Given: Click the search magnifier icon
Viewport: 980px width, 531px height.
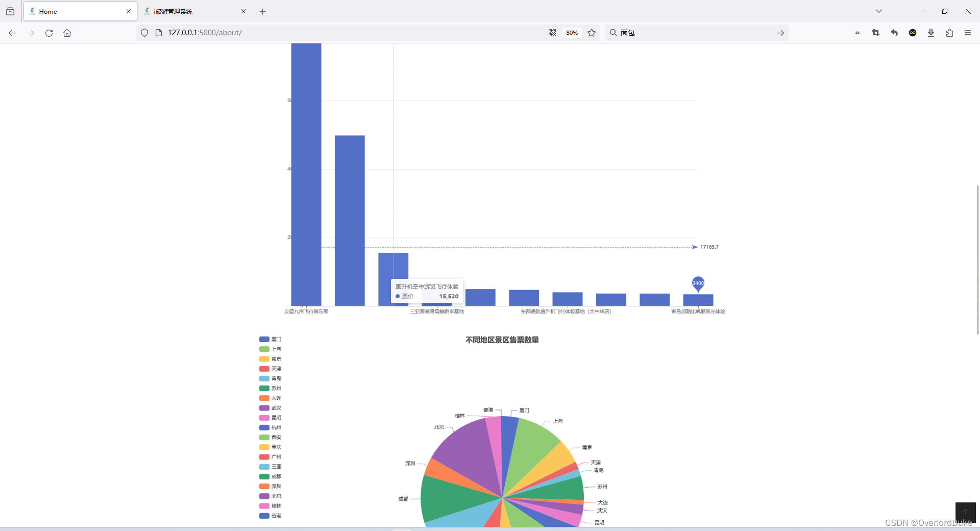Looking at the screenshot, I should (x=614, y=33).
